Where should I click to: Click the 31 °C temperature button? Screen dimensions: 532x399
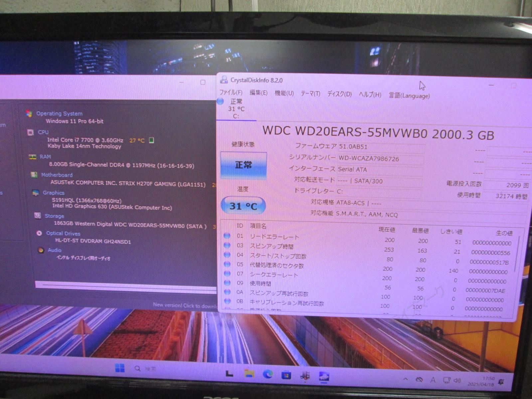[x=243, y=206]
